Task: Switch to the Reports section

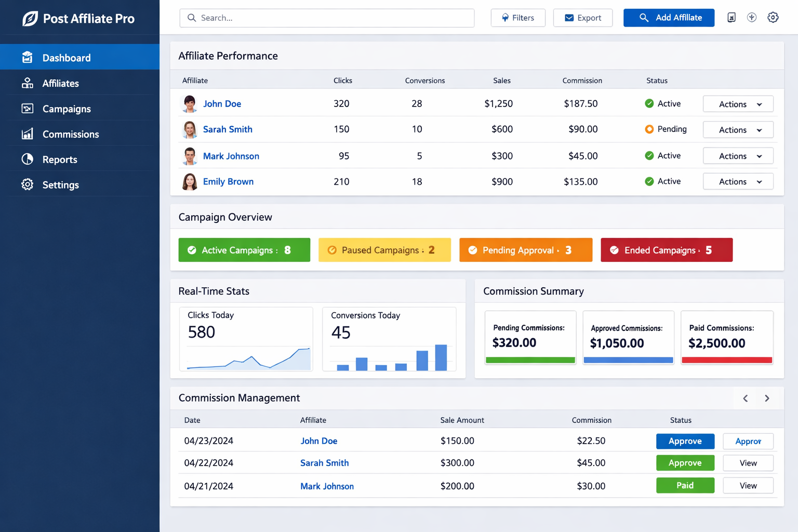Action: [x=60, y=159]
